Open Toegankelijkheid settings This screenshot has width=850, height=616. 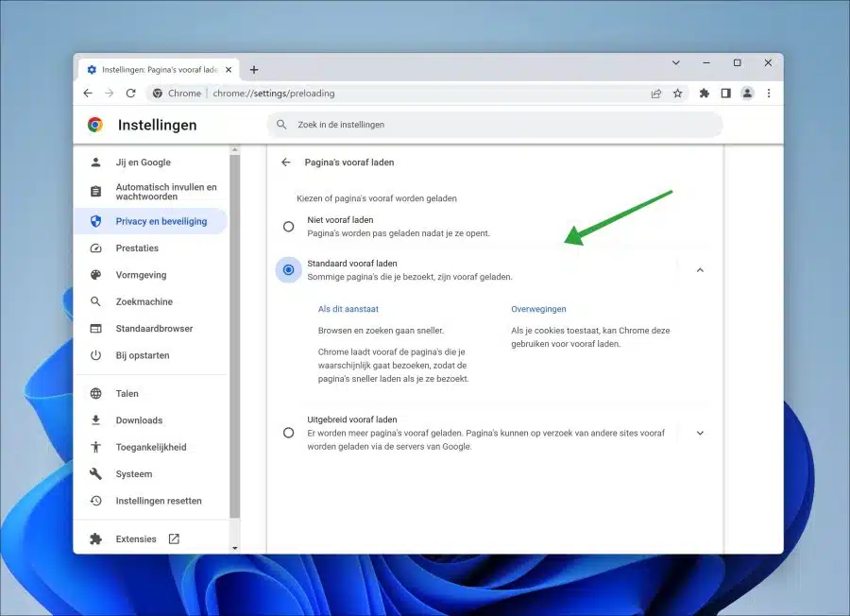150,448
